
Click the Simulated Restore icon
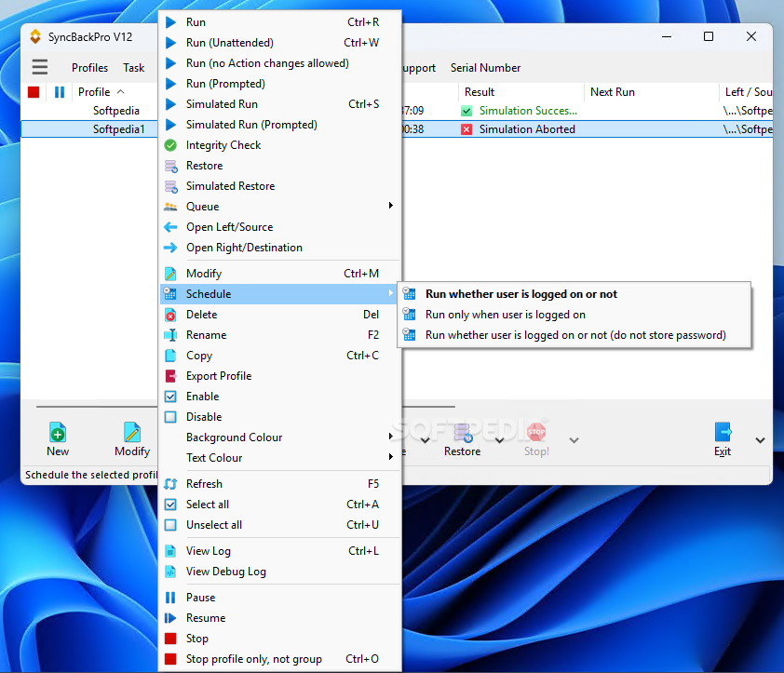(171, 186)
